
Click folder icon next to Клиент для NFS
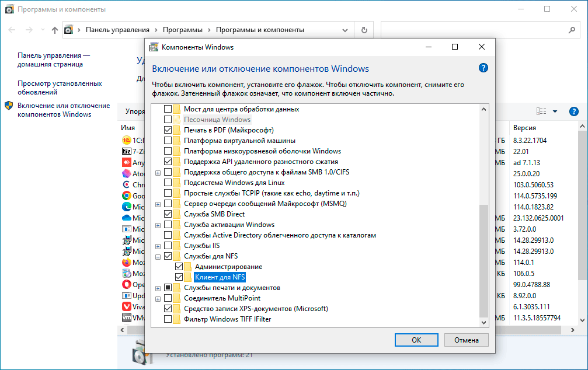coord(188,277)
